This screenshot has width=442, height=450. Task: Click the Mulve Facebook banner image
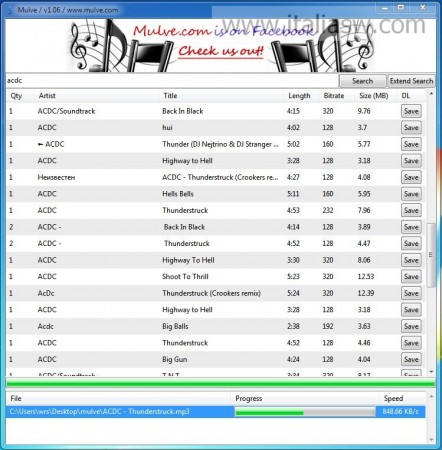221,45
